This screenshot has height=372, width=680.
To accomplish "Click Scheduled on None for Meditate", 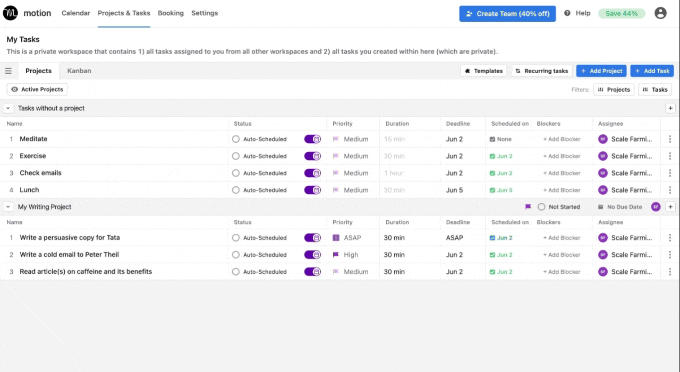I will [x=500, y=139].
